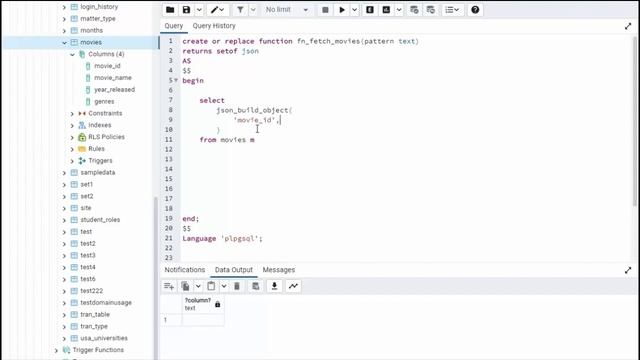This screenshot has height=360, width=640.
Task: Click the Commit transaction icon
Action: tap(414, 10)
